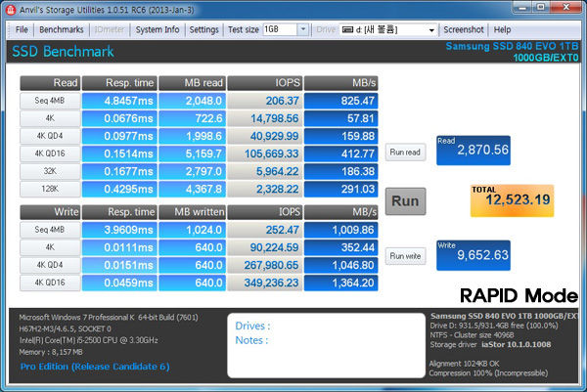The width and height of the screenshot is (587, 392).
Task: Take a Screenshot from the toolbar
Action: [x=464, y=29]
